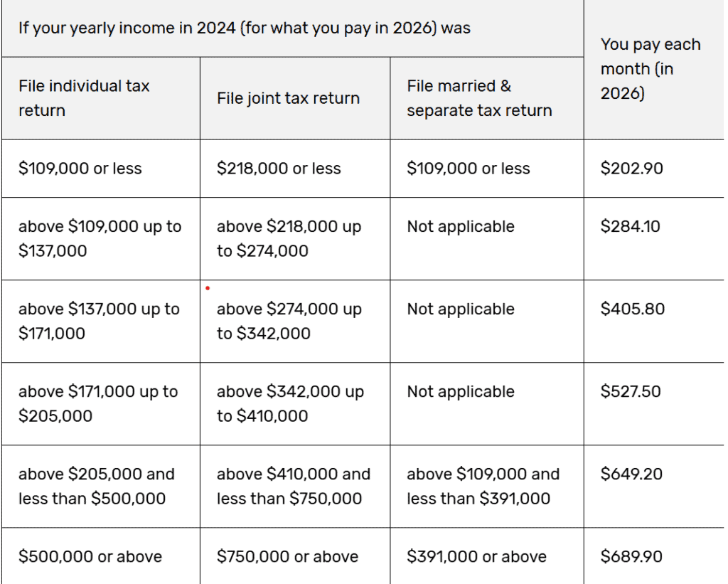Select the $689.90 monthly payment cell
Viewport: 728px width, 584px height.
point(631,556)
